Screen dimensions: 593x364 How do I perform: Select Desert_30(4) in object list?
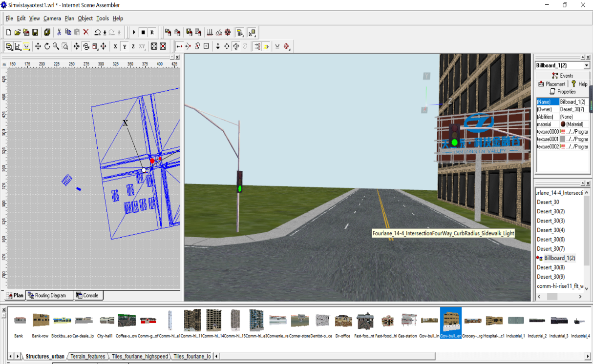[x=551, y=230]
